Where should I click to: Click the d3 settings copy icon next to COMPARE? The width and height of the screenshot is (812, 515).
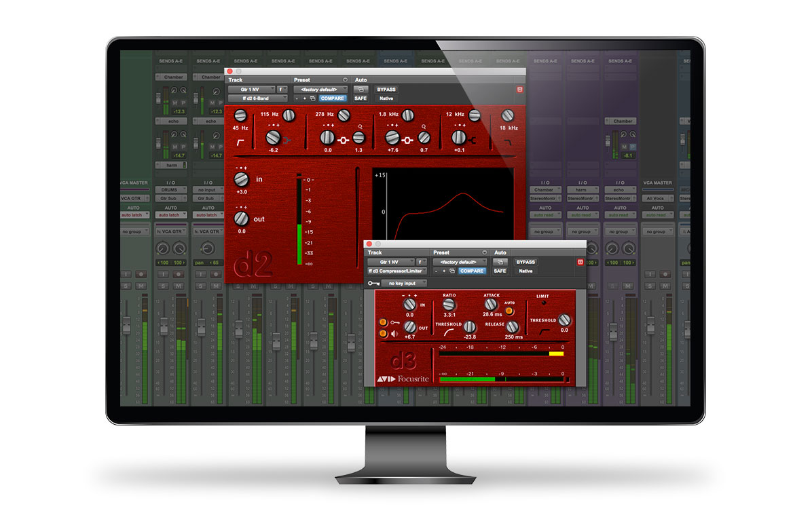pos(452,271)
